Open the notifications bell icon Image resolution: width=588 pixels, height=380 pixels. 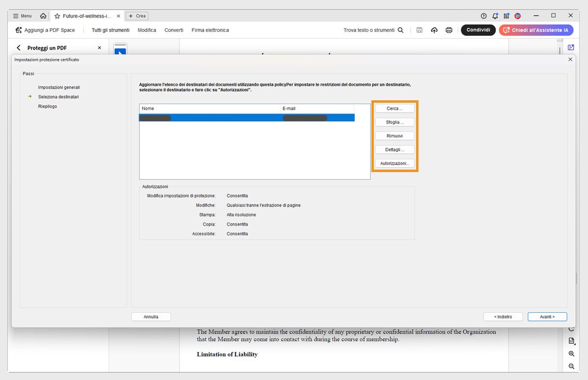tap(495, 15)
